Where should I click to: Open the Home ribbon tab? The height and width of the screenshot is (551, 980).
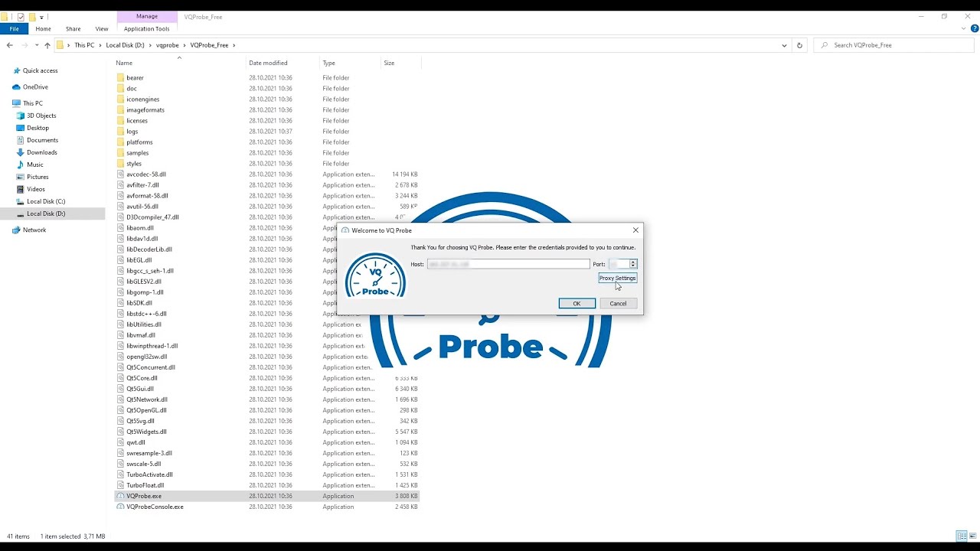point(43,29)
